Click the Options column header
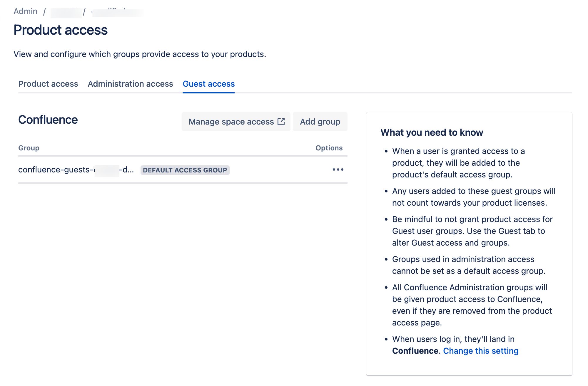The width and height of the screenshot is (588, 386). point(329,148)
